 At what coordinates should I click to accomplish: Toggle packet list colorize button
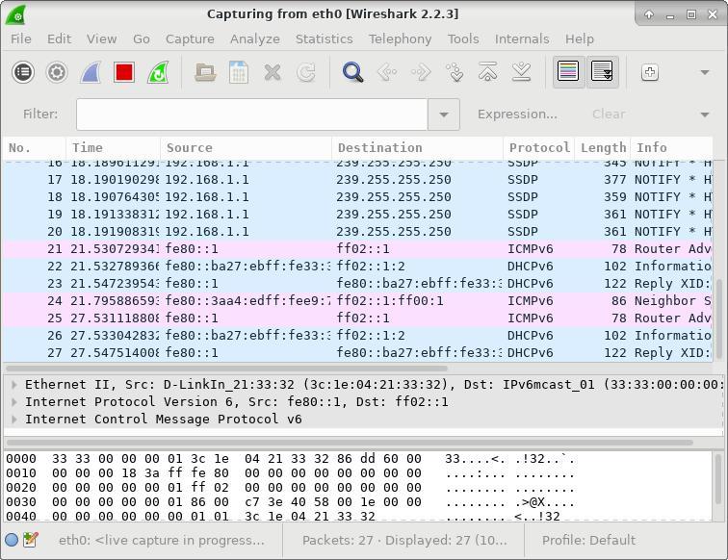[568, 72]
